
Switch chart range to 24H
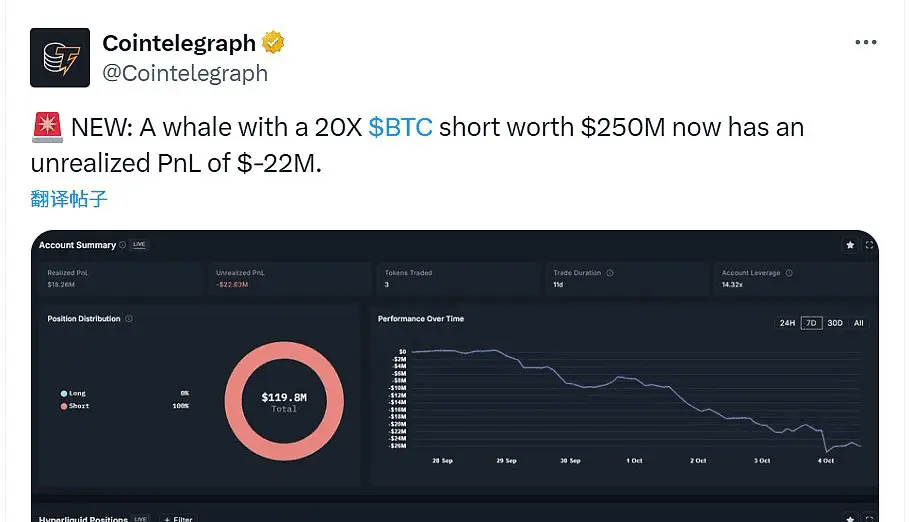(x=787, y=323)
